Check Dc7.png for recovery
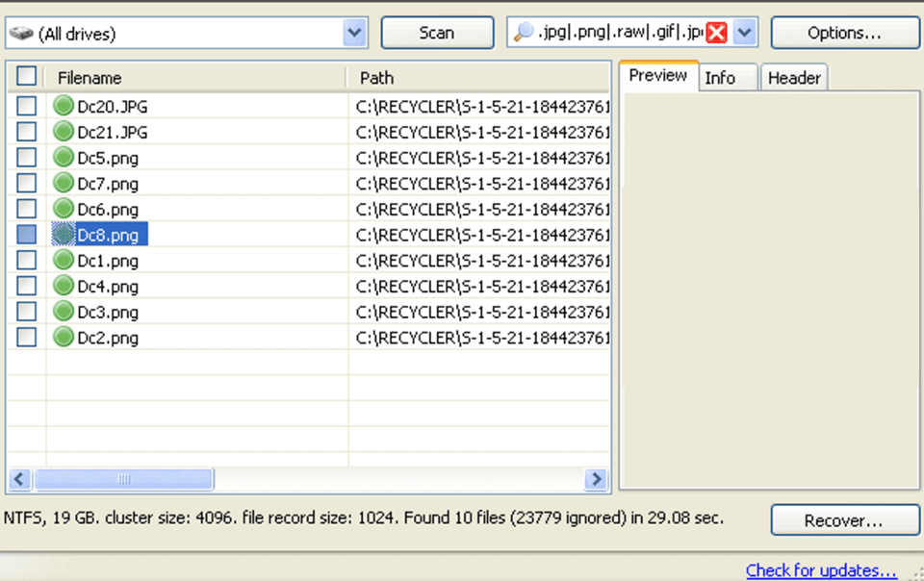 [x=26, y=183]
